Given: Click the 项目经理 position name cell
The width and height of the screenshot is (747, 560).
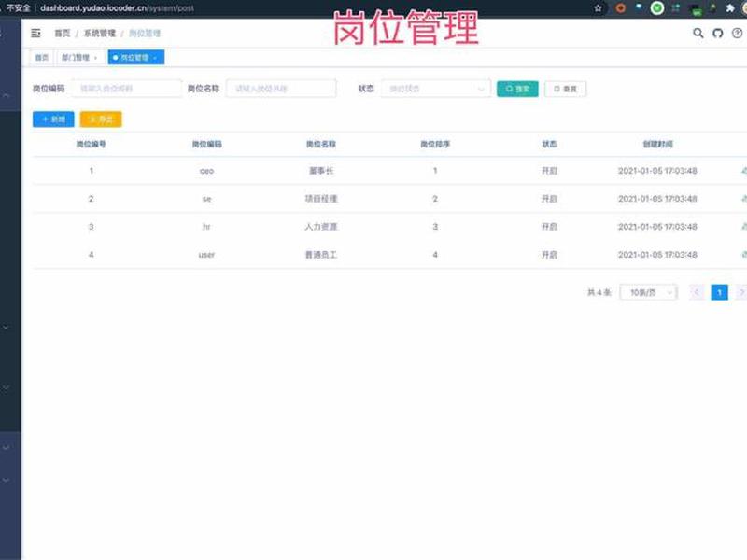Looking at the screenshot, I should pos(321,199).
